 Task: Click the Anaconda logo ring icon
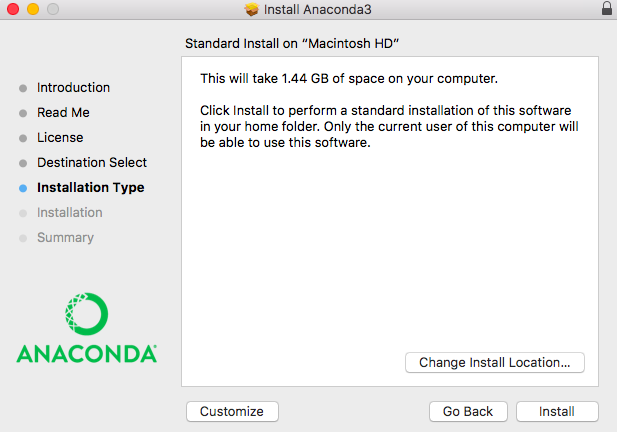coord(86,315)
